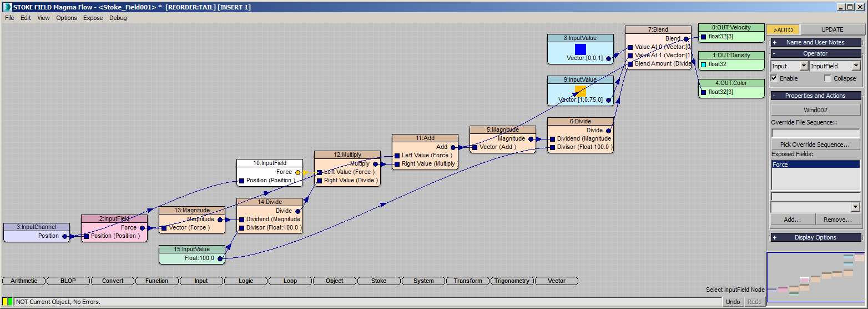Expand the Name and User Notes rollout
Screen dimensions: 868x309
point(816,42)
